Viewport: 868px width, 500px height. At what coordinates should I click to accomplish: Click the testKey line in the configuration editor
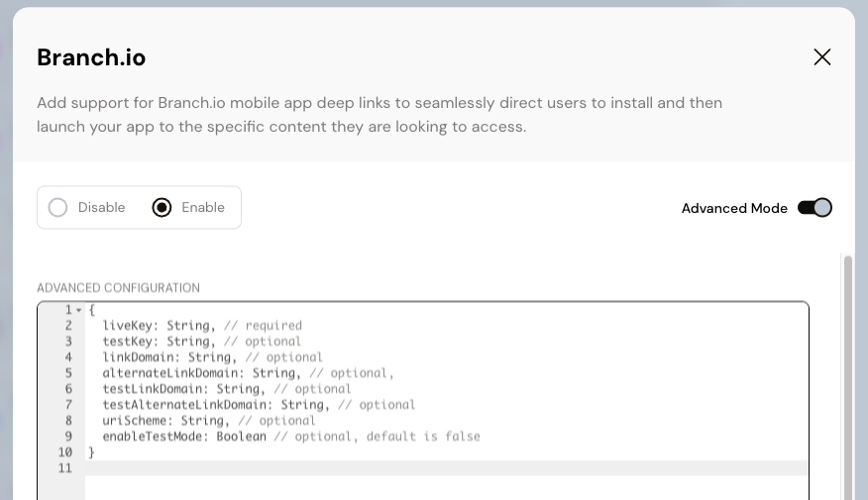pyautogui.click(x=201, y=342)
